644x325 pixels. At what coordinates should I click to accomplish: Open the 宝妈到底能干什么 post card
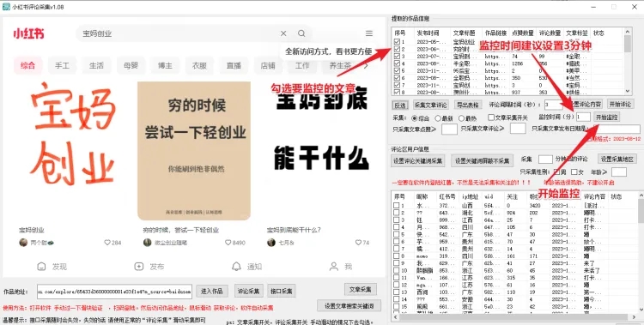click(x=322, y=151)
